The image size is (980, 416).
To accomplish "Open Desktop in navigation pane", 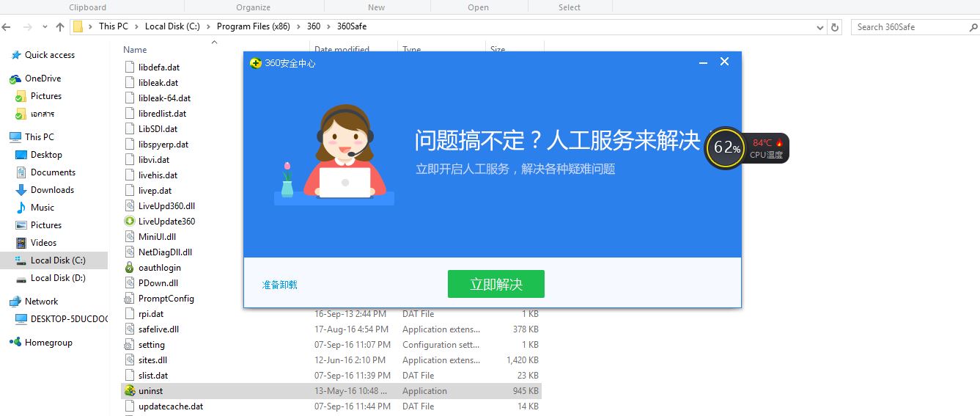I will click(x=46, y=155).
